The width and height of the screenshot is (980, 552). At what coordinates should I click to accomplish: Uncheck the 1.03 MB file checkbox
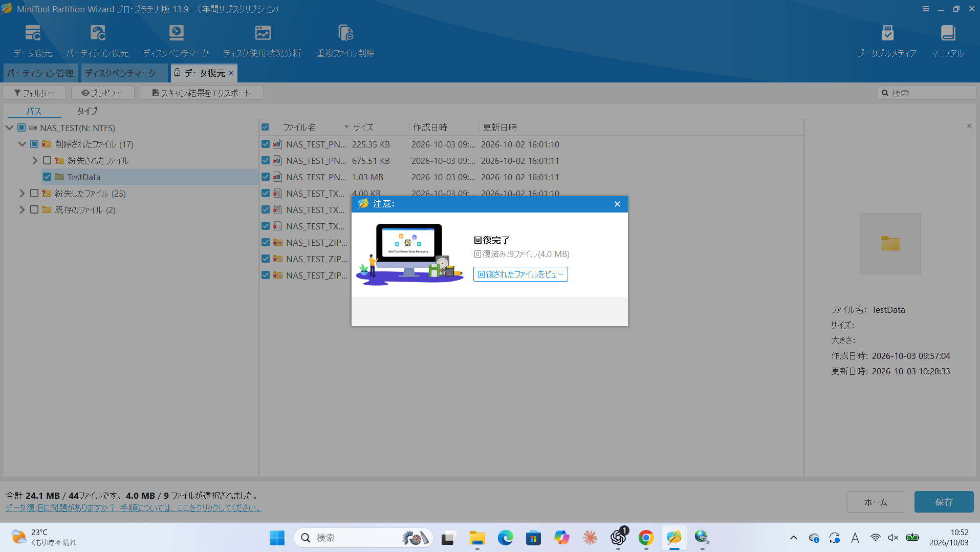click(266, 177)
